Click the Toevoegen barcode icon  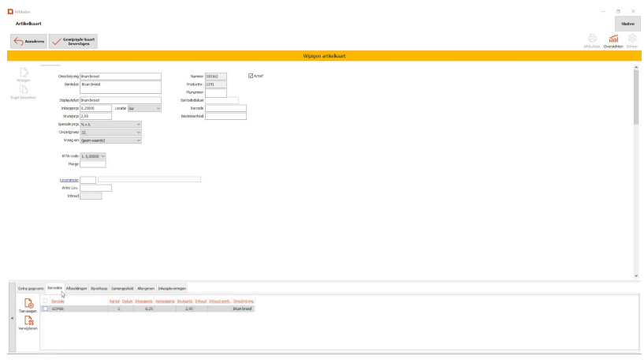28,305
